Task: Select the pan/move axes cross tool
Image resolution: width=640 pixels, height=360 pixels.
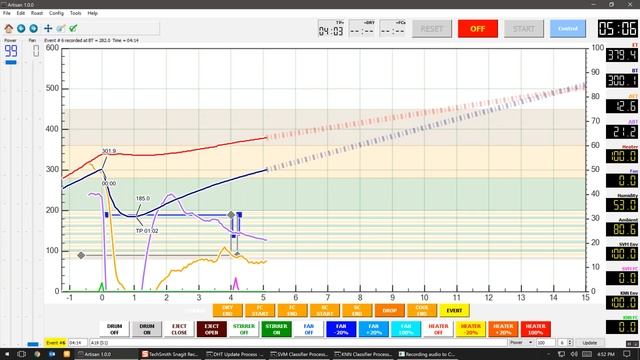Action: click(48, 28)
